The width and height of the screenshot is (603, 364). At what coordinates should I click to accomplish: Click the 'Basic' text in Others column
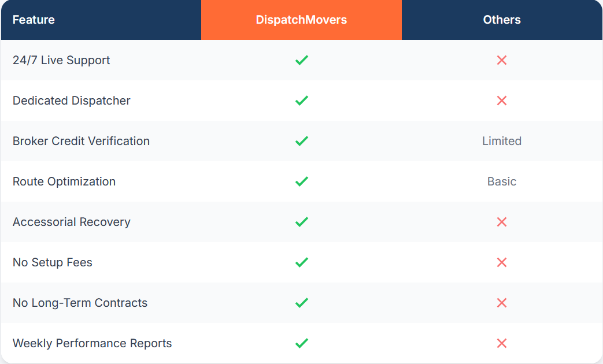502,181
